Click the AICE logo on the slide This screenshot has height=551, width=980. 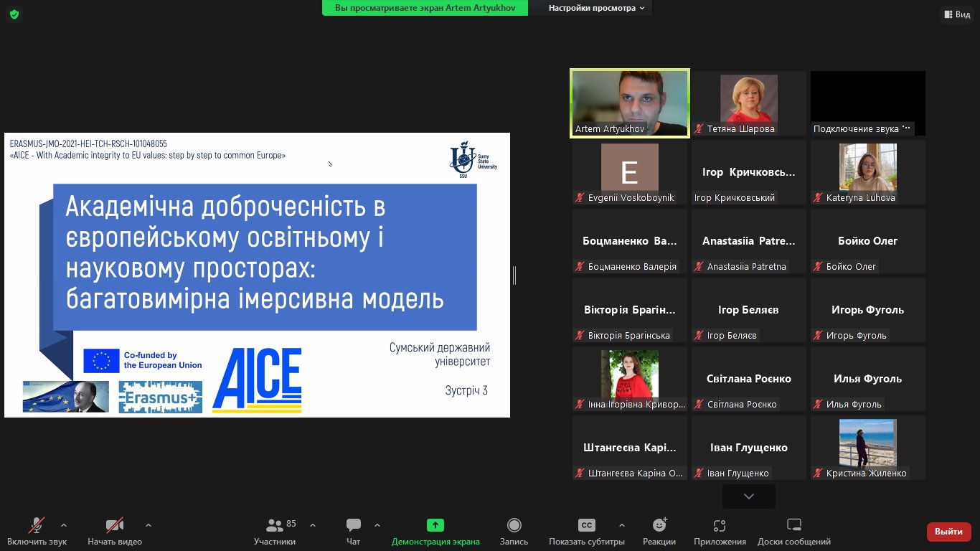[x=257, y=380]
